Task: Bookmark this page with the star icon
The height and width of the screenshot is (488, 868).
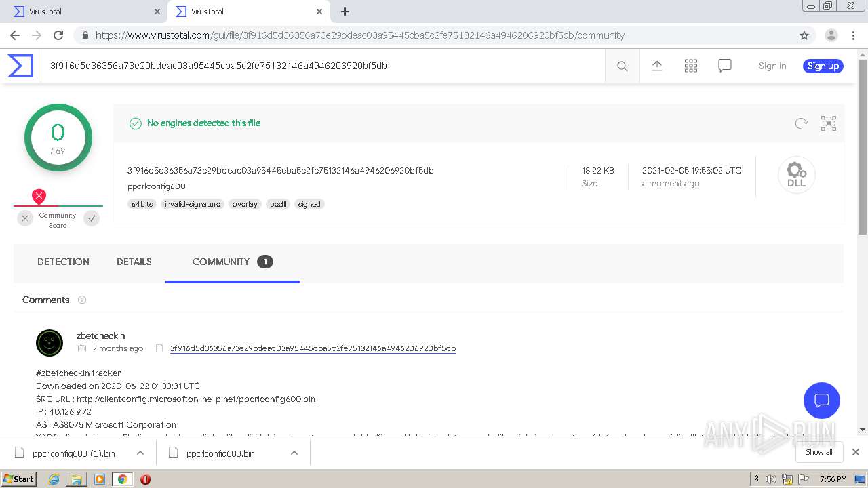Action: [x=804, y=35]
